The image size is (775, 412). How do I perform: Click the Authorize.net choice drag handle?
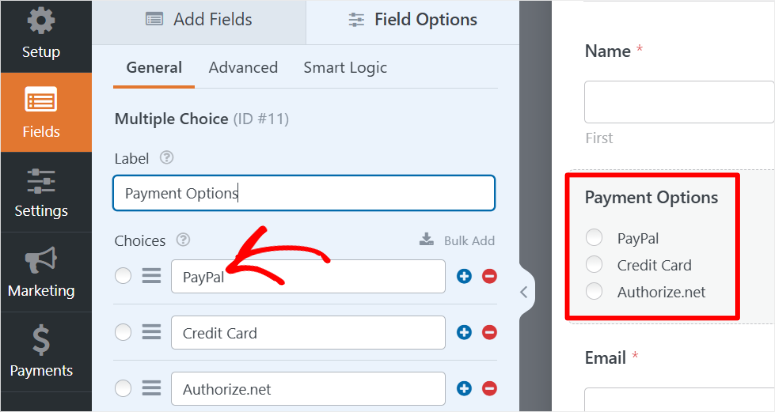point(151,389)
